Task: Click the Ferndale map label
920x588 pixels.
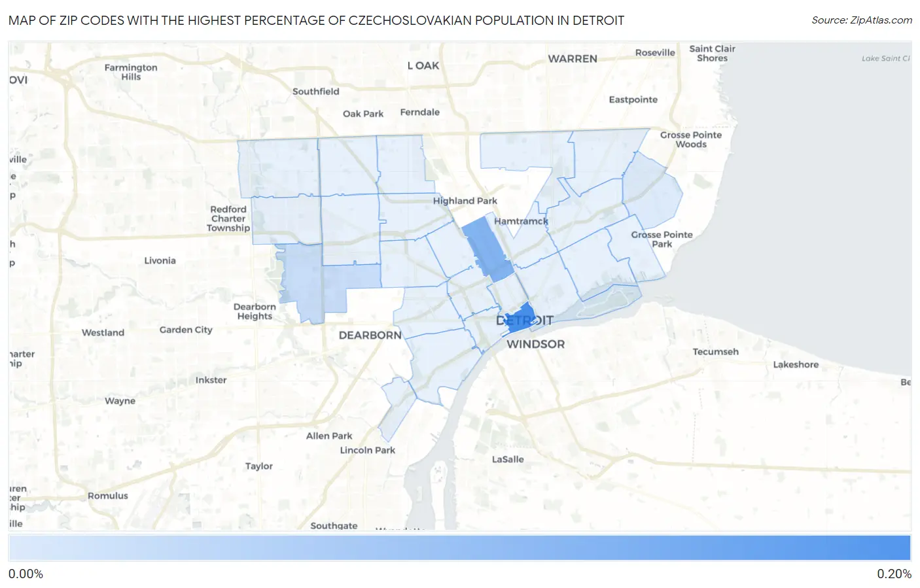Action: 420,112
